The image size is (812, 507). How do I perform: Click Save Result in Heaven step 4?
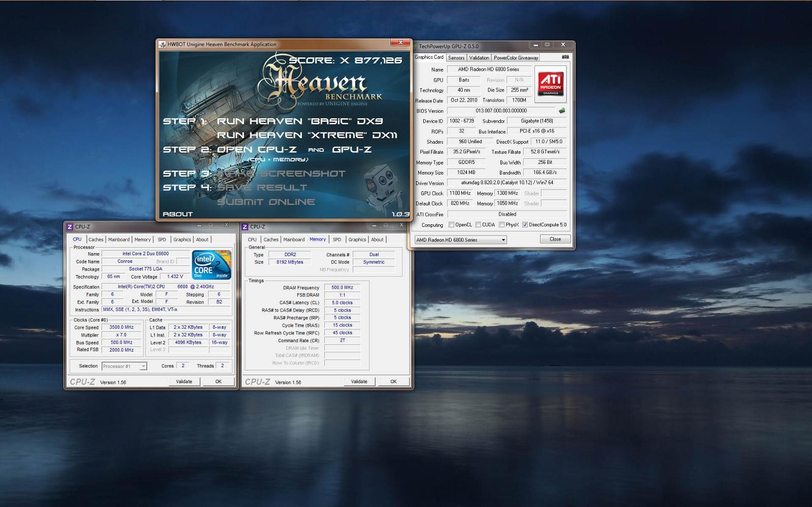(262, 188)
